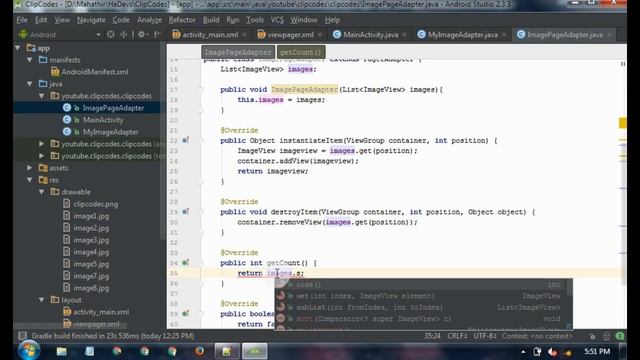
Task: Click the Gradle build finished status message
Action: click(x=113, y=336)
